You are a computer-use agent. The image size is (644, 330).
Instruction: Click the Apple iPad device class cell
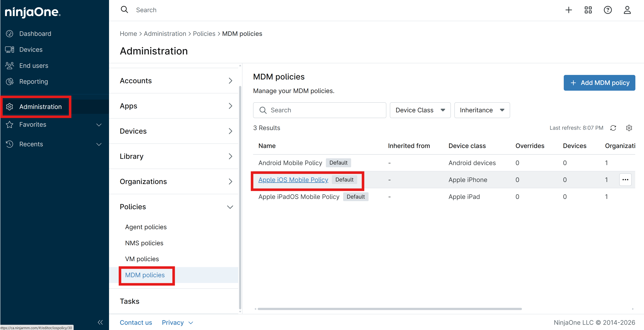click(x=464, y=197)
